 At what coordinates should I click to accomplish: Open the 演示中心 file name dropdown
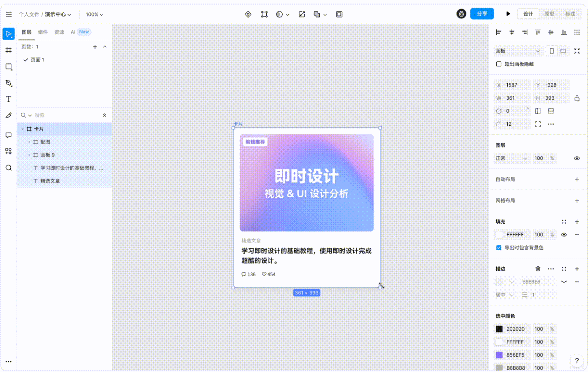tap(58, 14)
